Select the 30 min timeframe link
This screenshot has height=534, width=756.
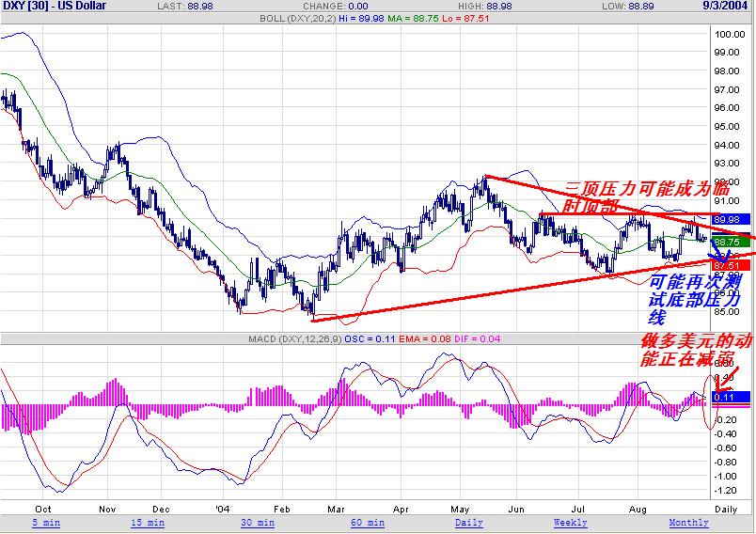(258, 523)
